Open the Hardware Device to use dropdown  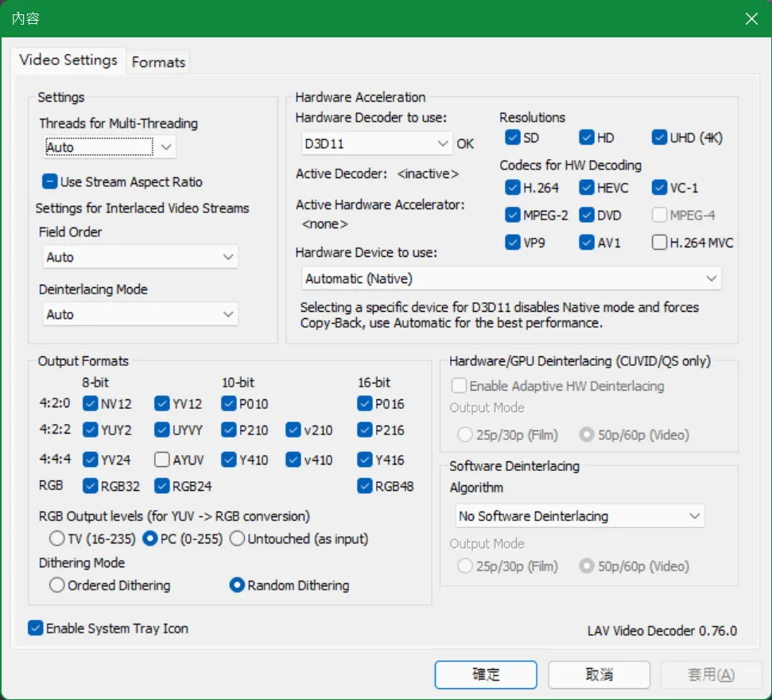click(511, 279)
